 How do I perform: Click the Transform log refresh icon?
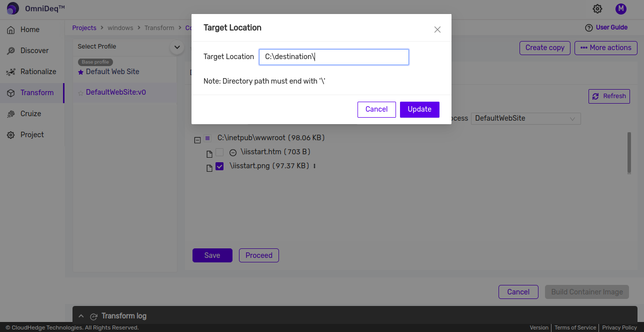pos(93,316)
